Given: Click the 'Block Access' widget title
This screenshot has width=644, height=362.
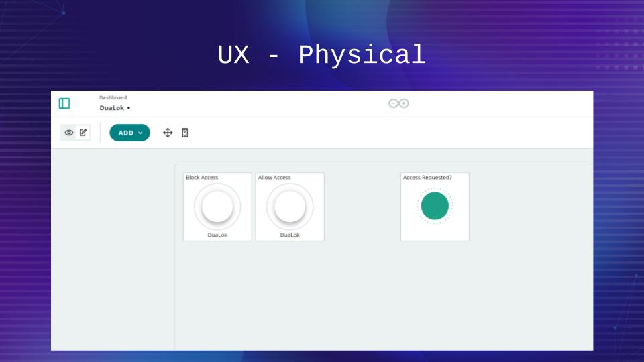Looking at the screenshot, I should (x=202, y=177).
